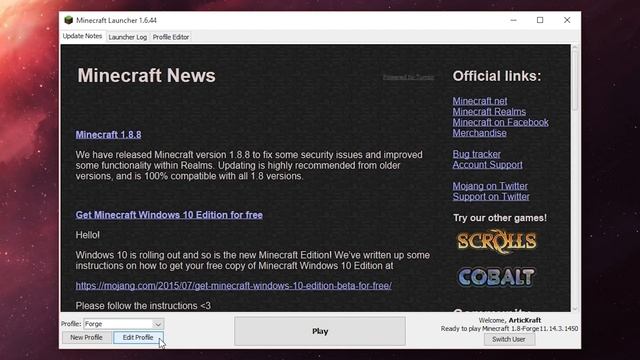Visit the Minecraft.net official link
Image resolution: width=640 pixels, height=360 pixels.
(480, 101)
